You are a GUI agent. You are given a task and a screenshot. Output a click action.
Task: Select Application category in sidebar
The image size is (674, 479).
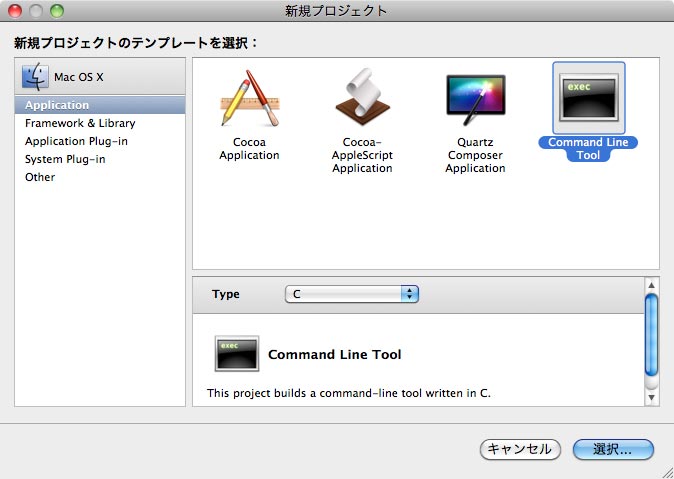tap(100, 105)
